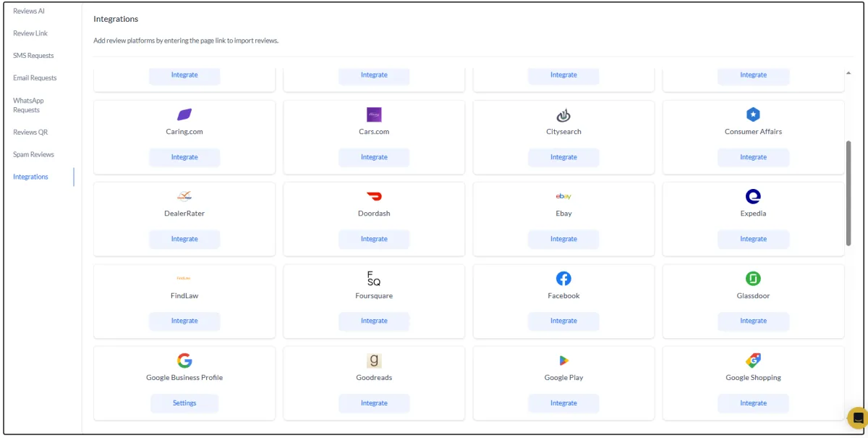
Task: Click the Ebay logo icon
Action: 563,196
